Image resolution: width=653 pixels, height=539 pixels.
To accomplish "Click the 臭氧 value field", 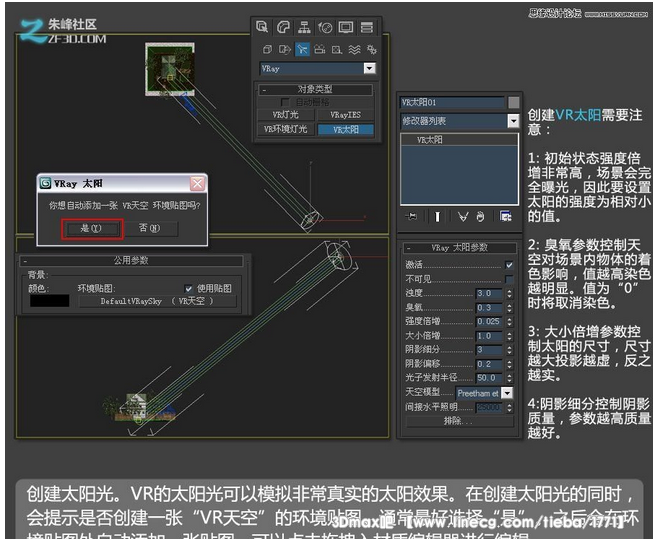I will (489, 308).
